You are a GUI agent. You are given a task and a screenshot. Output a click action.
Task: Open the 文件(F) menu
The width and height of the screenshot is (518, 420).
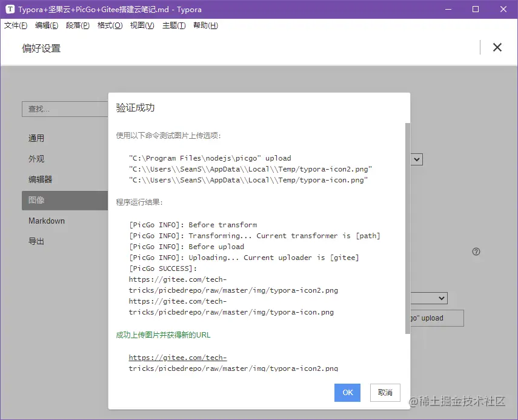tap(16, 25)
